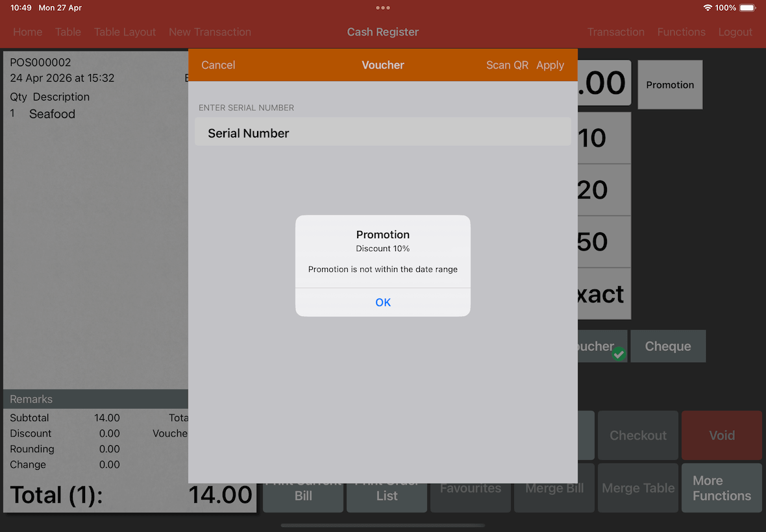Select the Seafood order line
Screen dimensions: 766x532
point(95,114)
